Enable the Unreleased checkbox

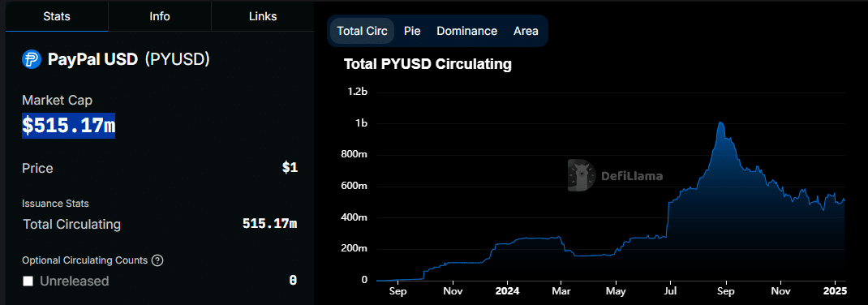[28, 281]
